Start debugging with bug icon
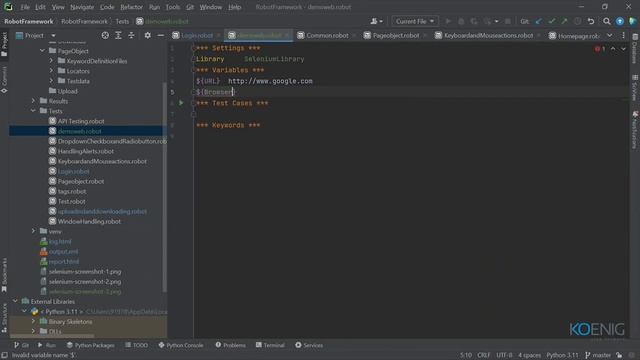This screenshot has height=360, width=640. [x=461, y=21]
